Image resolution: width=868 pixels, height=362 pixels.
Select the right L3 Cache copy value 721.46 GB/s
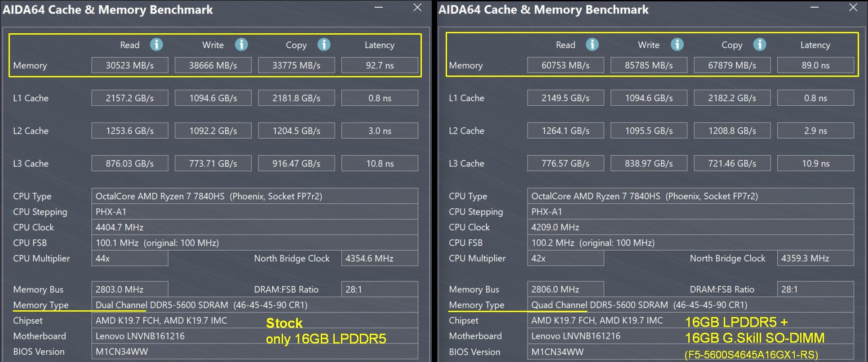[x=732, y=163]
